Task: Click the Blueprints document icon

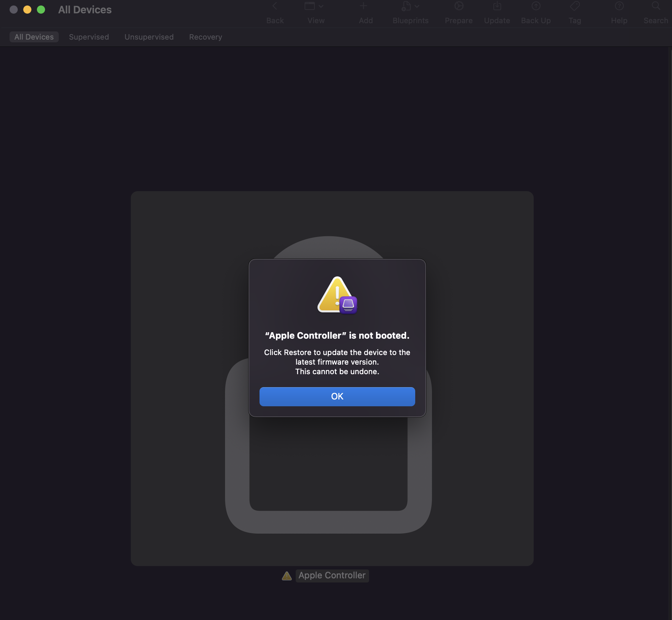Action: pos(406,6)
